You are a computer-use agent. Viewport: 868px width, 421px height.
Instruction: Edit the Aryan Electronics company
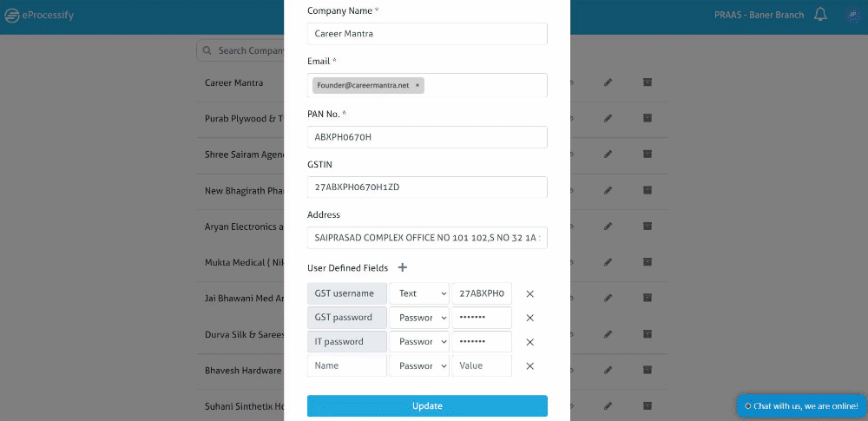pyautogui.click(x=608, y=227)
